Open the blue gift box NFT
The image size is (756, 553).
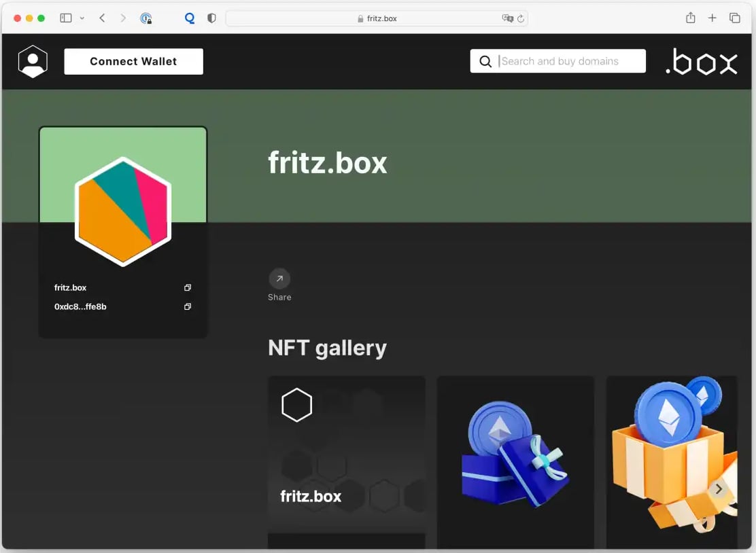pyautogui.click(x=515, y=455)
